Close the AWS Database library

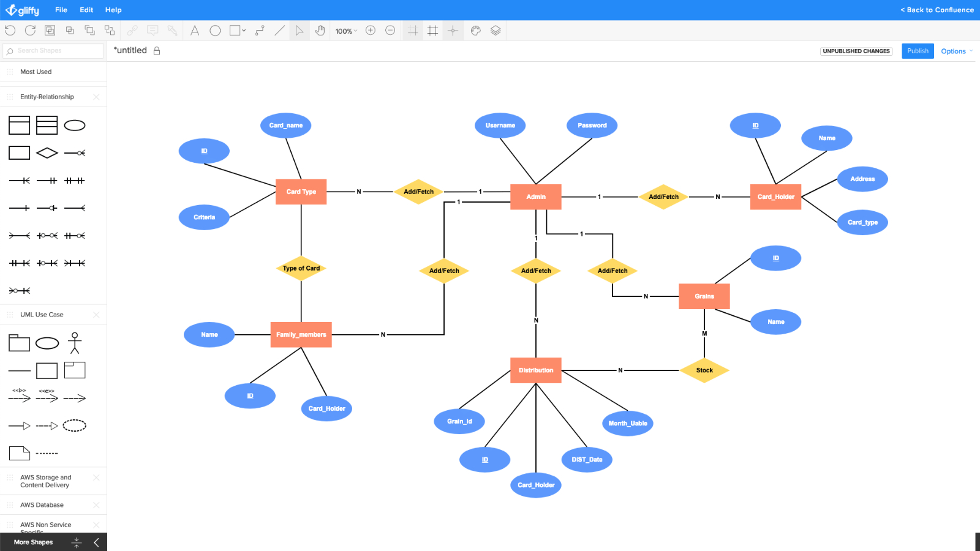click(x=96, y=505)
